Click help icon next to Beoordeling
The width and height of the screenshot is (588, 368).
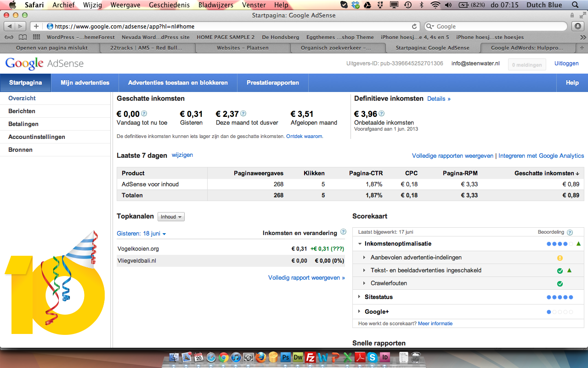point(570,233)
